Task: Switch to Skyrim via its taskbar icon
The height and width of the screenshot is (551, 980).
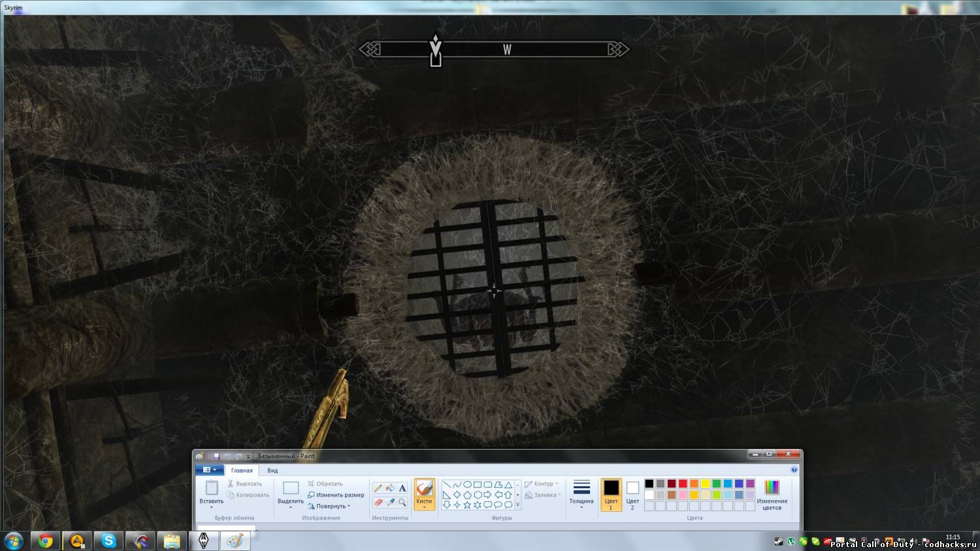Action: pyautogui.click(x=203, y=541)
